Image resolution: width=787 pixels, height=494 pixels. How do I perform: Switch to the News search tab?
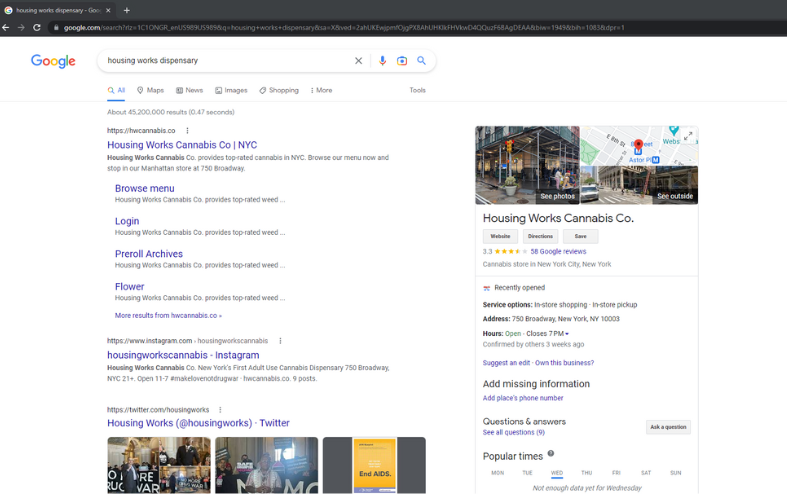tap(189, 90)
